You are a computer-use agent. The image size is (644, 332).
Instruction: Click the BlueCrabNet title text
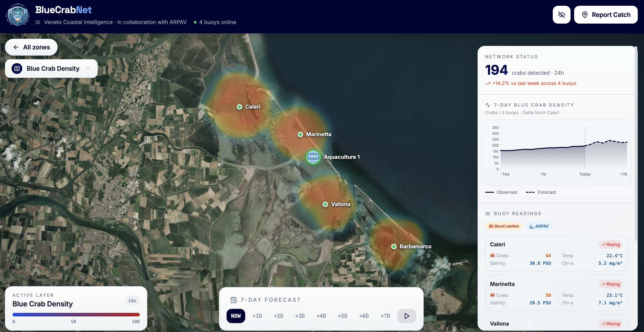pyautogui.click(x=63, y=10)
